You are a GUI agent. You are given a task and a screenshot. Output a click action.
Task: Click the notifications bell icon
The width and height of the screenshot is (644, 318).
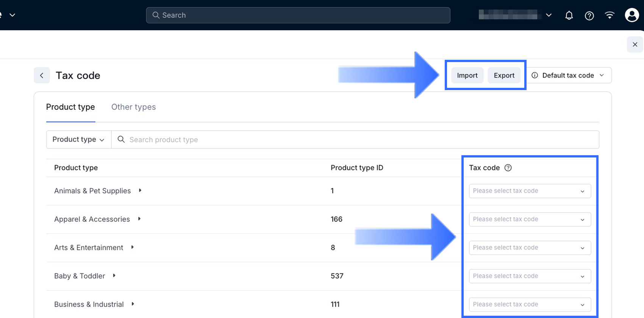(569, 16)
